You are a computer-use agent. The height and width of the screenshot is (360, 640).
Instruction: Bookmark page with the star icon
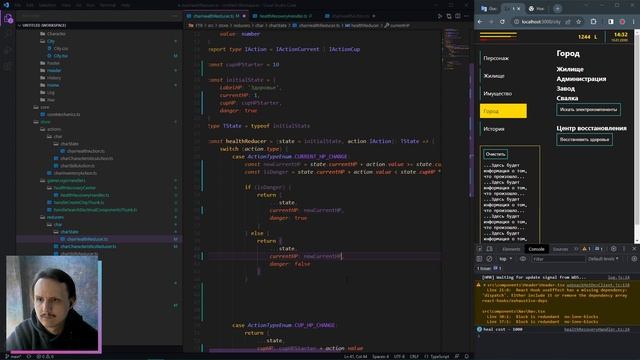[x=579, y=22]
